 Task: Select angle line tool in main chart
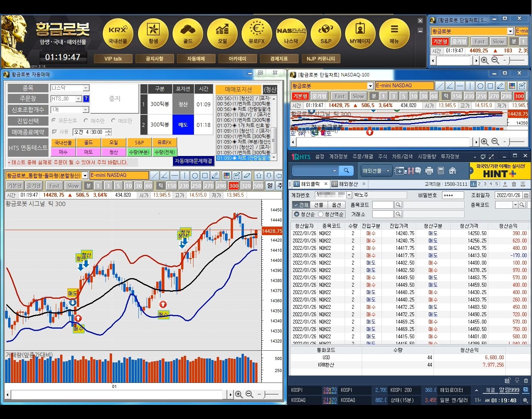click(164, 175)
